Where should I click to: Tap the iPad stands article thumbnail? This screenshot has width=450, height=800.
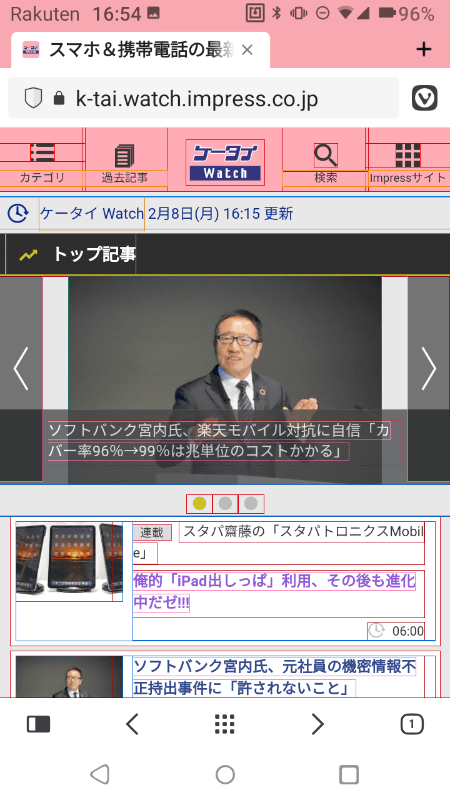[69, 561]
